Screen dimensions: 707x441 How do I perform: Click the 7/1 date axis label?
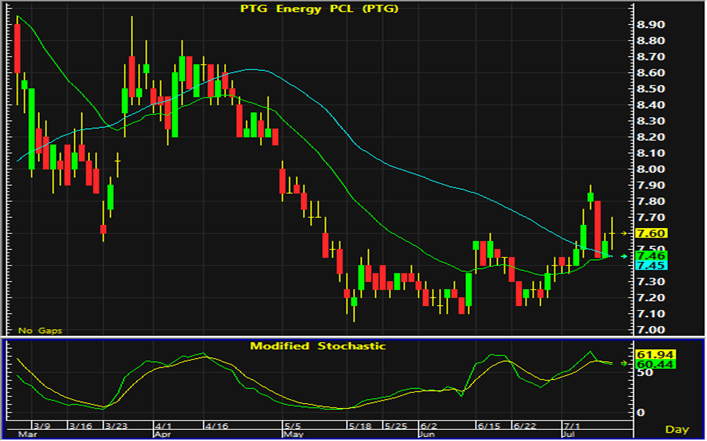[572, 426]
